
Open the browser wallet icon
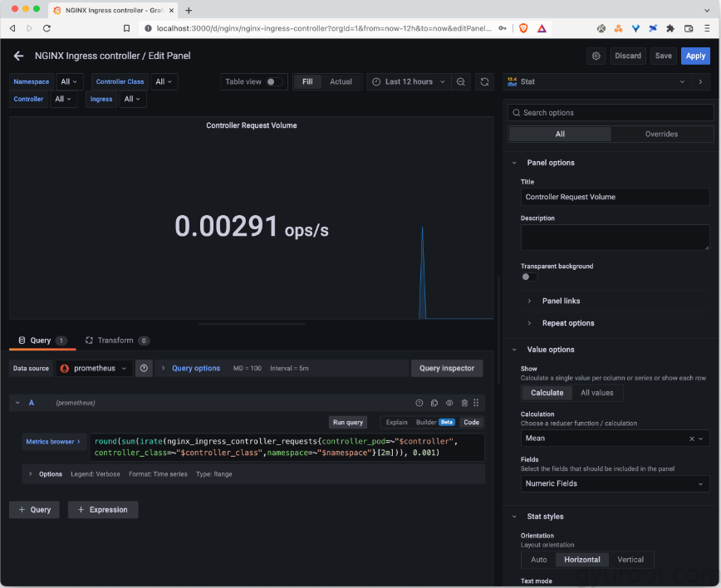pos(689,28)
